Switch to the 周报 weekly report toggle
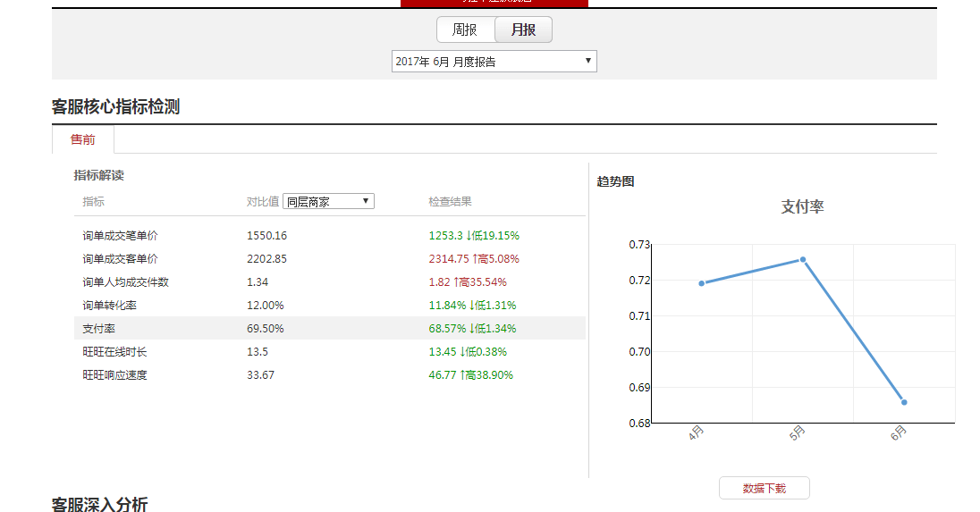Viewport: 980px width, 512px height. (465, 29)
